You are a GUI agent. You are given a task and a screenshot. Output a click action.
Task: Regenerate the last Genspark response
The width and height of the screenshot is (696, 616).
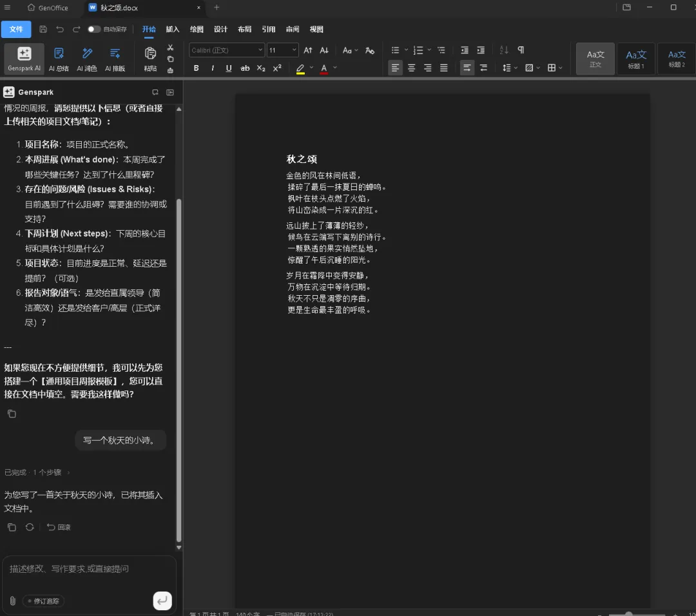[30, 527]
